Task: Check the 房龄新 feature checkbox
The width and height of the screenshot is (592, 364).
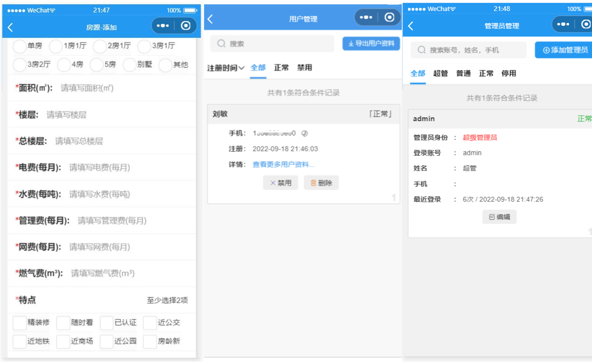Action: point(150,342)
